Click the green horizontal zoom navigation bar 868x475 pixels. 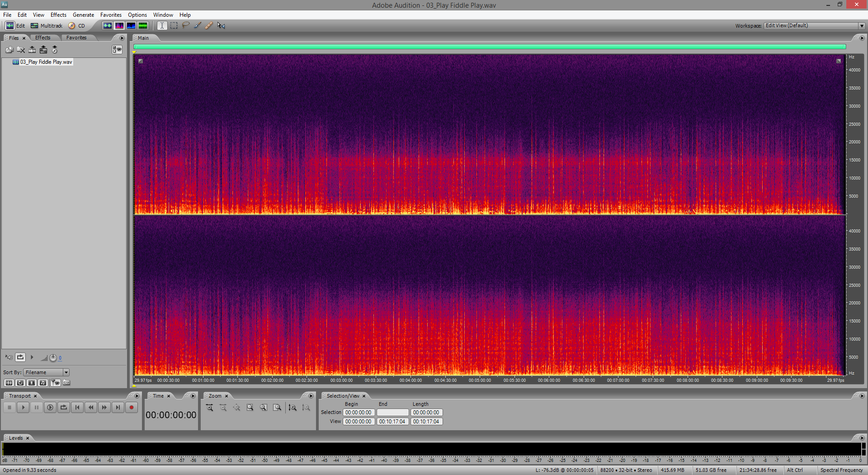[490, 47]
